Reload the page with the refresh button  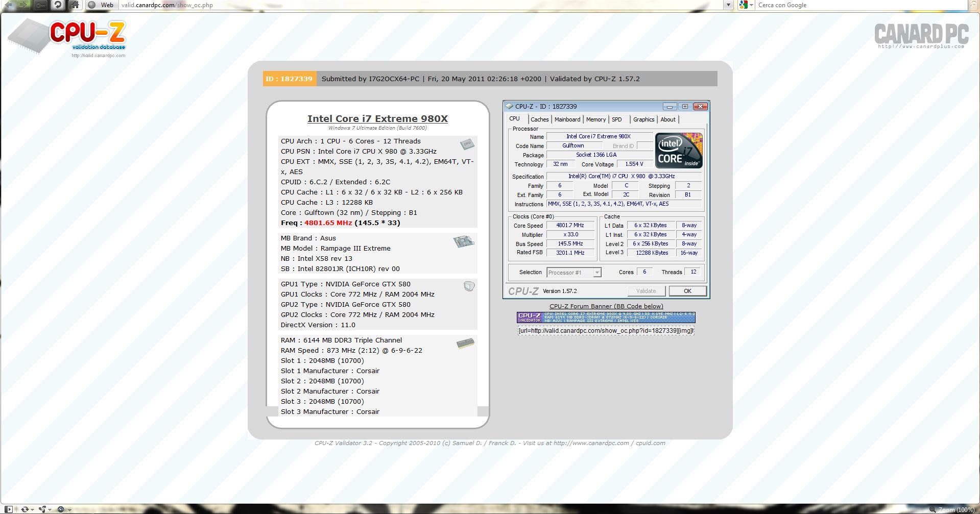click(x=58, y=5)
